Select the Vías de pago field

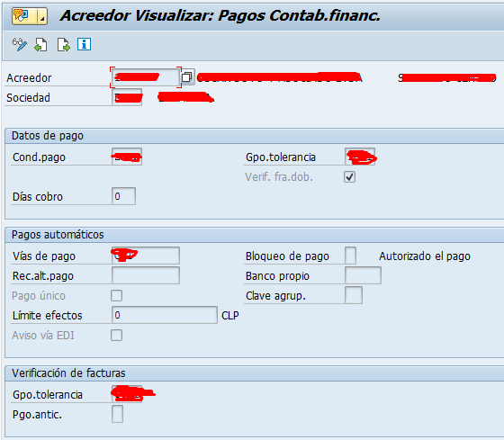click(146, 256)
